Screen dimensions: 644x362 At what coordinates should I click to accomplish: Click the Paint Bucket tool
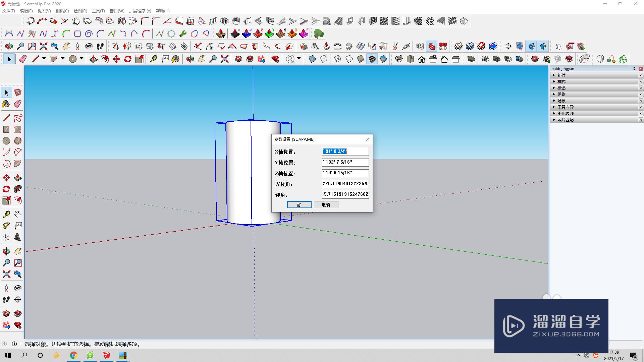(6, 104)
